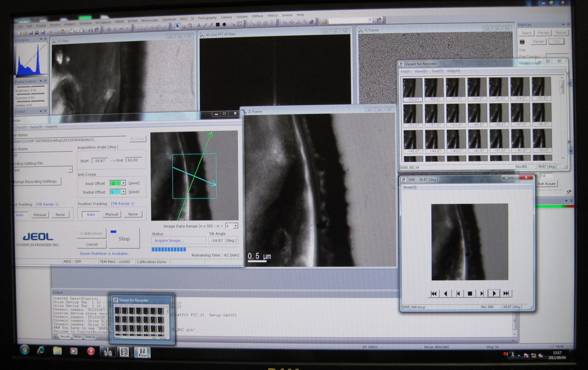Select thumbnail labeled -59.87
588x370 pixels.
click(412, 89)
